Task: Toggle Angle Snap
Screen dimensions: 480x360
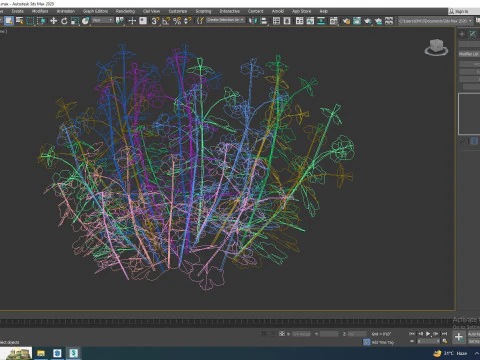Action: click(166, 21)
